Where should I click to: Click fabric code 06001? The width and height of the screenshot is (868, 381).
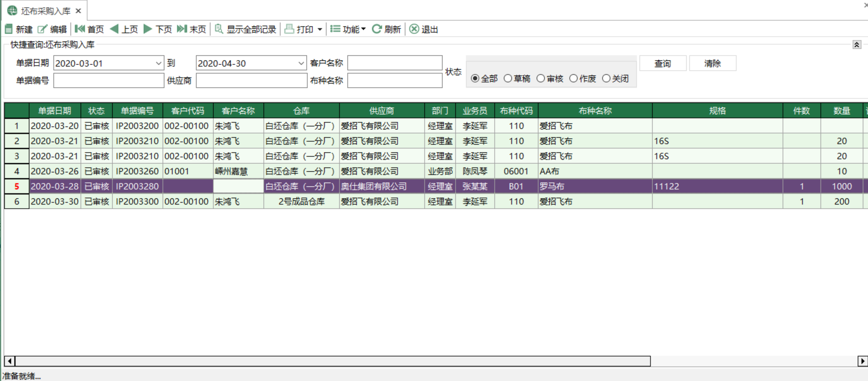pos(516,171)
